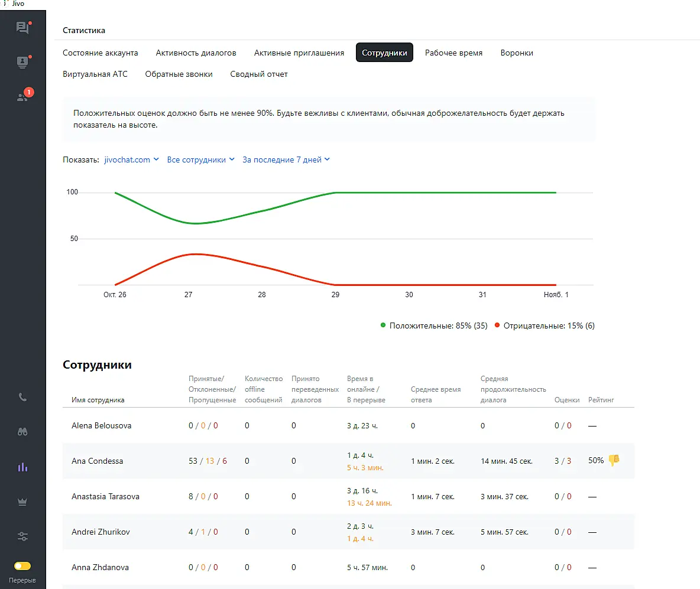This screenshot has width=700, height=589.
Task: Click the Виртуальная АТС link
Action: coord(95,74)
